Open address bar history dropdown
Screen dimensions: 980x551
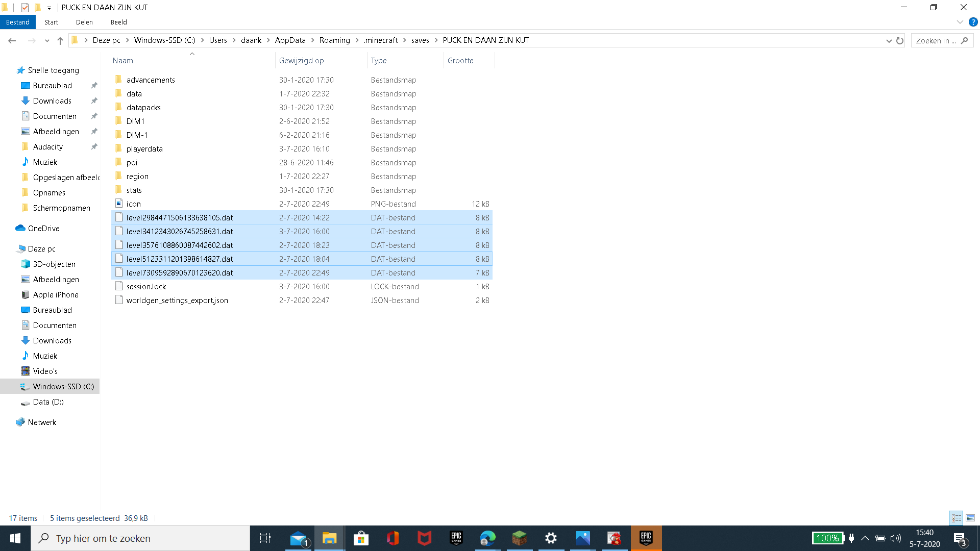[889, 41]
